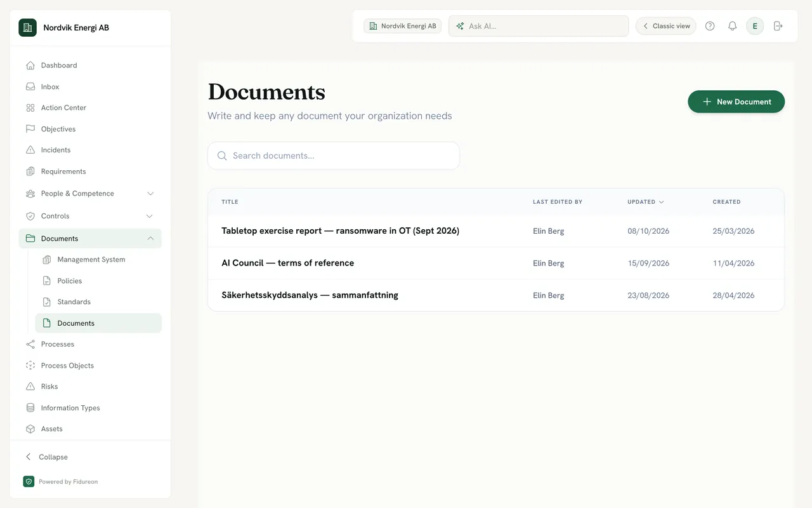Image resolution: width=812 pixels, height=508 pixels.
Task: Open Policies submenu item
Action: [x=98, y=281]
